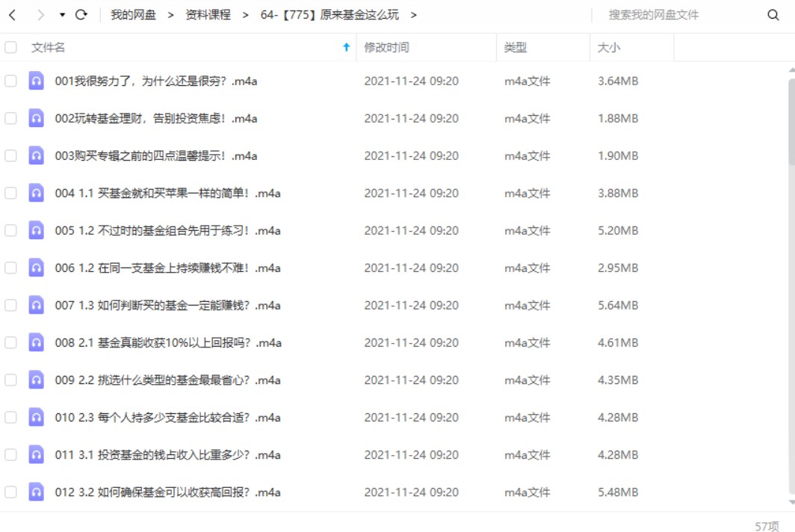Click the m4a icon beside 004 1.1 买基金就和买苹果
Screen dimensions: 795x532
point(36,193)
